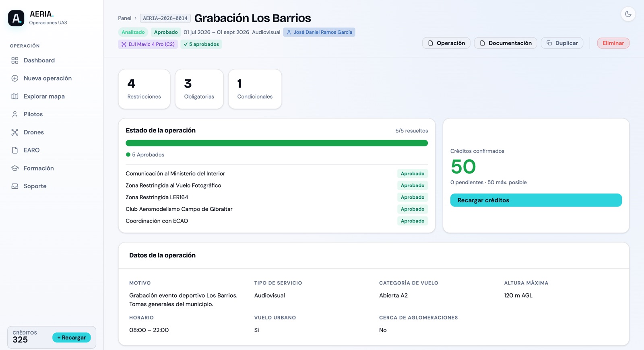The image size is (644, 350).
Task: Click the 325 credits value in sidebar
Action: [x=20, y=340]
